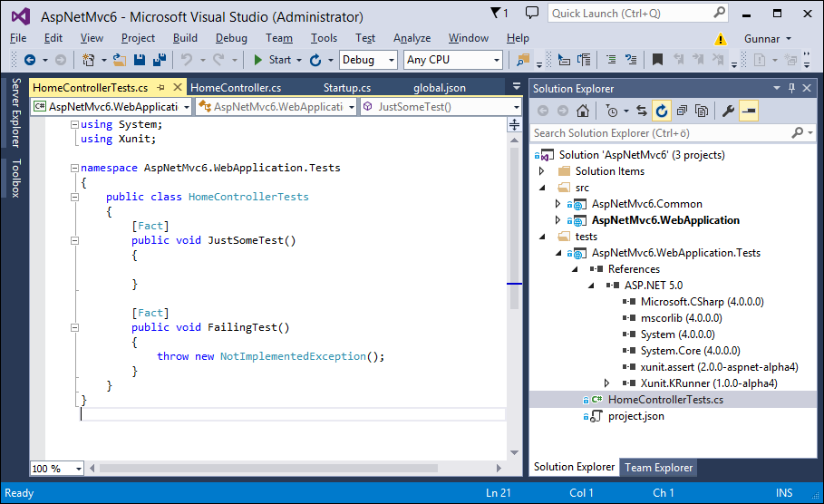824x504 pixels.
Task: Open the feedback speech bubble icon
Action: pyautogui.click(x=532, y=13)
